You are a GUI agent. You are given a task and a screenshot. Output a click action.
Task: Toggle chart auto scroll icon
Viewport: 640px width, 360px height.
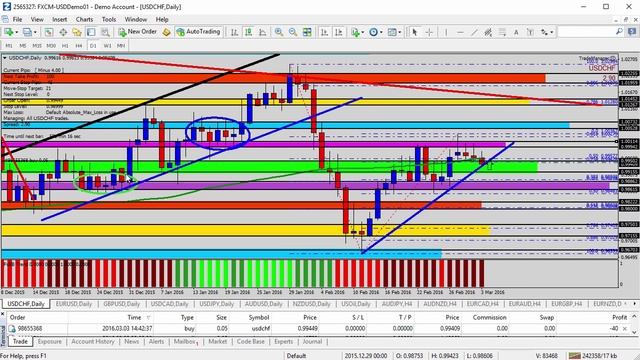324,32
